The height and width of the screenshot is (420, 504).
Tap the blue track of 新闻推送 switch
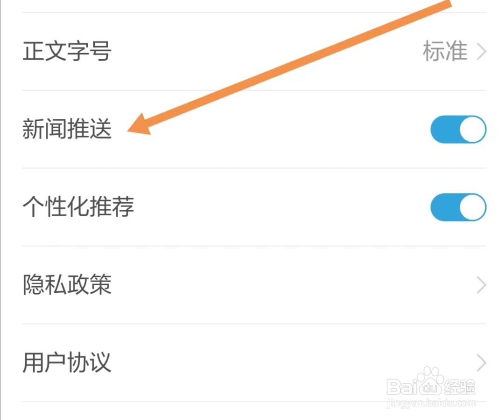pos(444,130)
